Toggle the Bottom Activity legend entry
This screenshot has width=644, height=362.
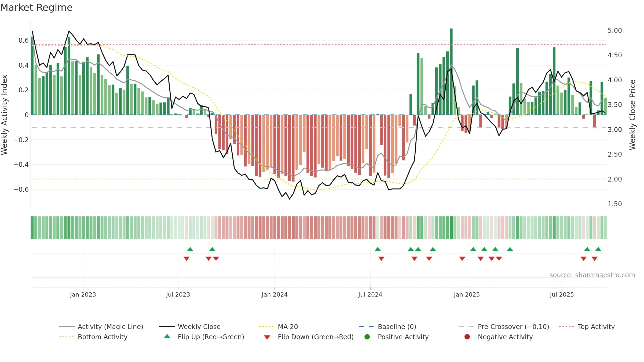93,337
